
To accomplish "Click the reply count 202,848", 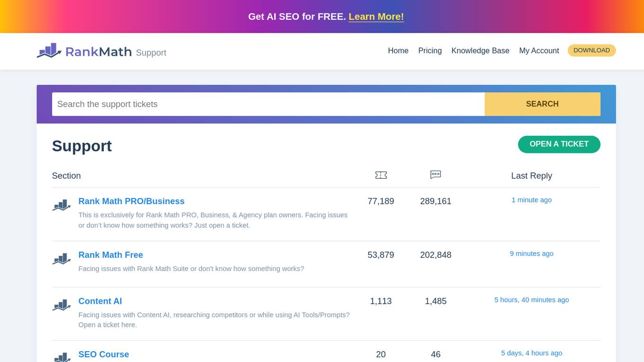I will click(436, 255).
